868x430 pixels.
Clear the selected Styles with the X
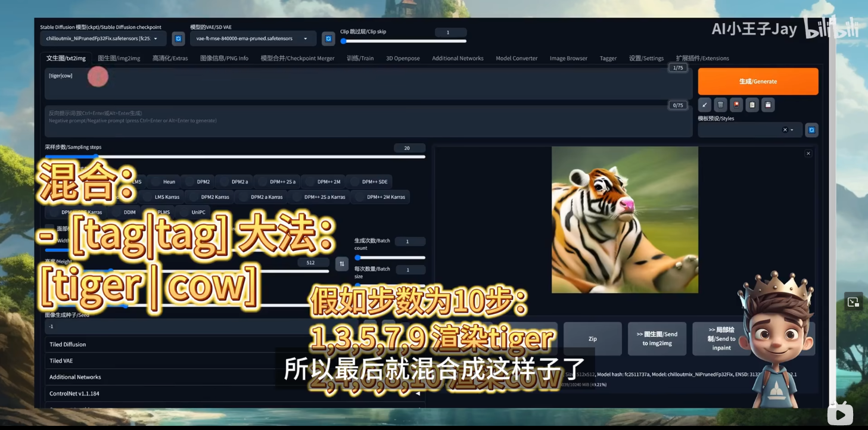point(785,130)
